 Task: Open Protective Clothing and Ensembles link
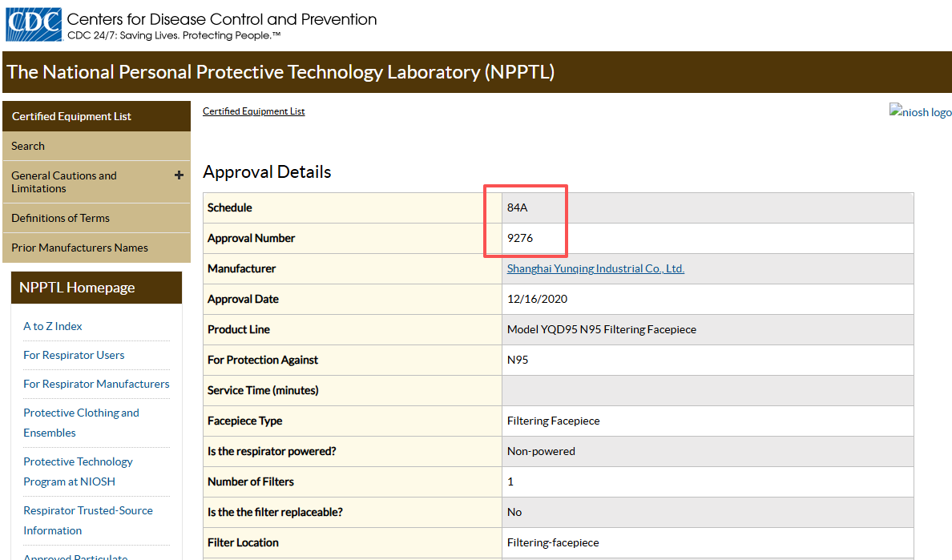[x=82, y=422]
